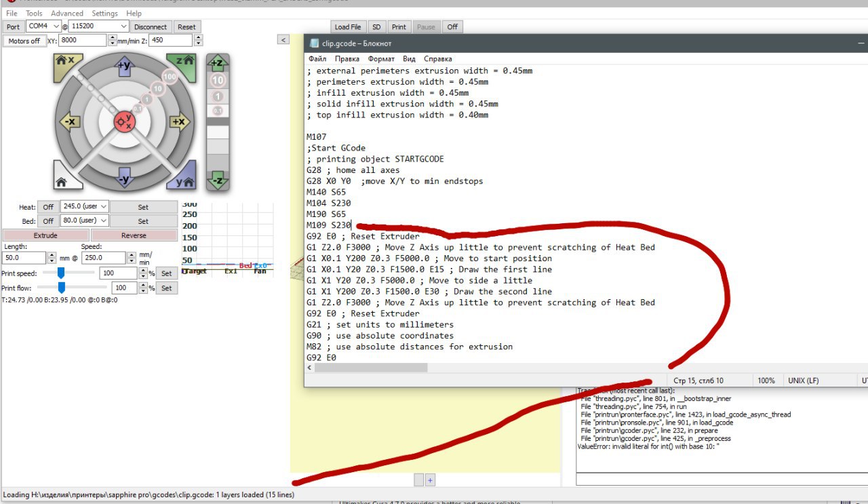Image resolution: width=868 pixels, height=504 pixels.
Task: Jog the head with the +x arrow
Action: pyautogui.click(x=178, y=122)
